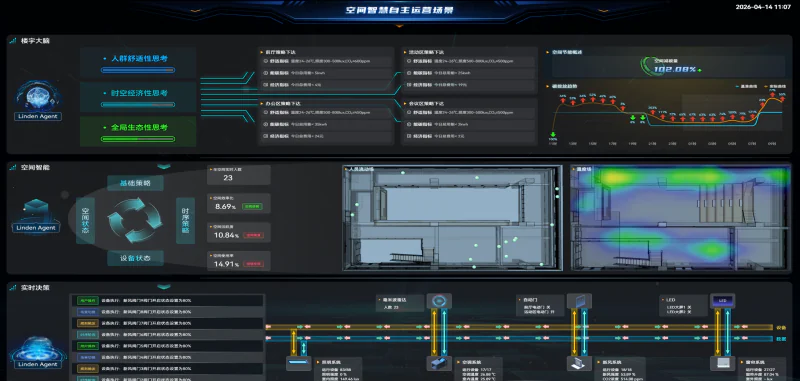This screenshot has height=381, width=800.
Task: Click the teal progress bar under 时空经济性思考
Action: click(x=138, y=105)
